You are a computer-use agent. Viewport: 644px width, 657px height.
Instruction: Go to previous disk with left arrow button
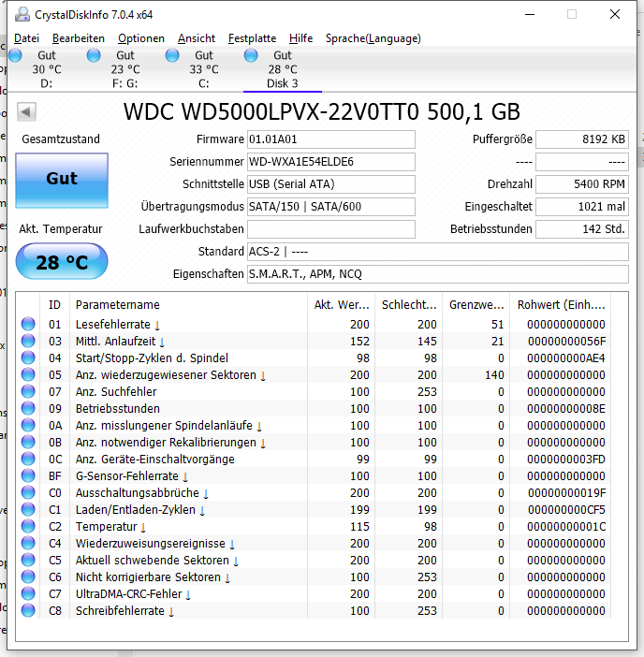(x=26, y=112)
